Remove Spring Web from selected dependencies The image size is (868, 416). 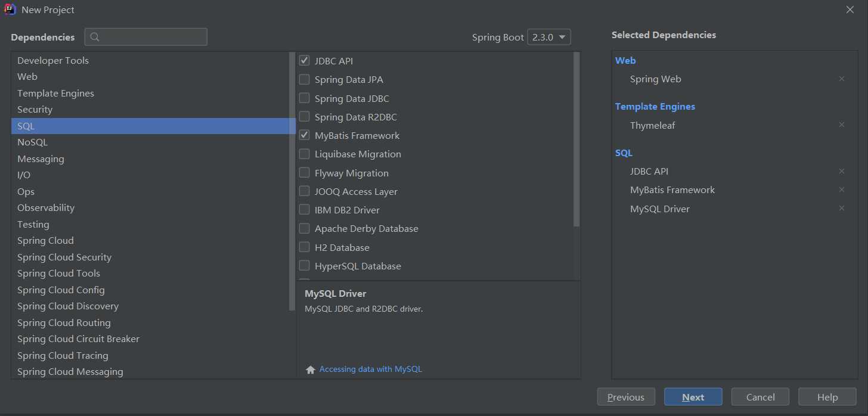point(842,79)
